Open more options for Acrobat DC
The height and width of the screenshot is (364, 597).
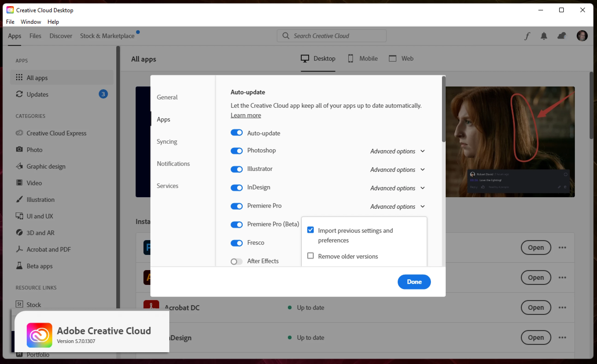(562, 307)
